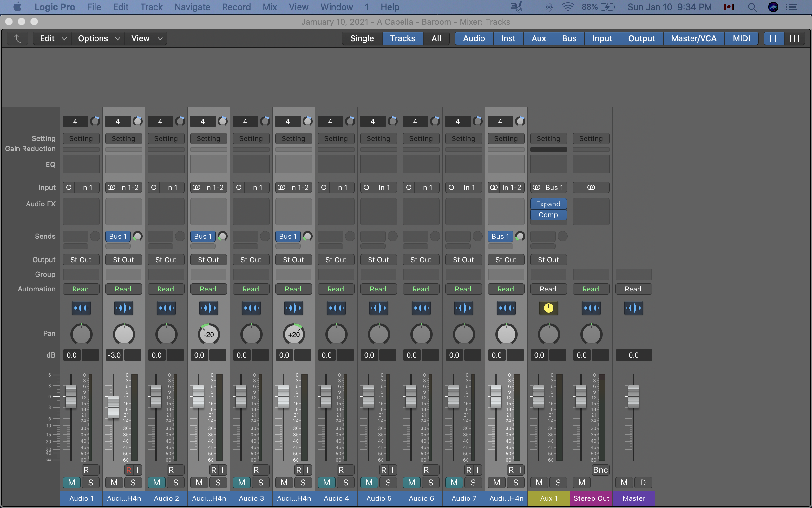Click Audio 7 waveform track icon
The width and height of the screenshot is (812, 508).
(463, 308)
